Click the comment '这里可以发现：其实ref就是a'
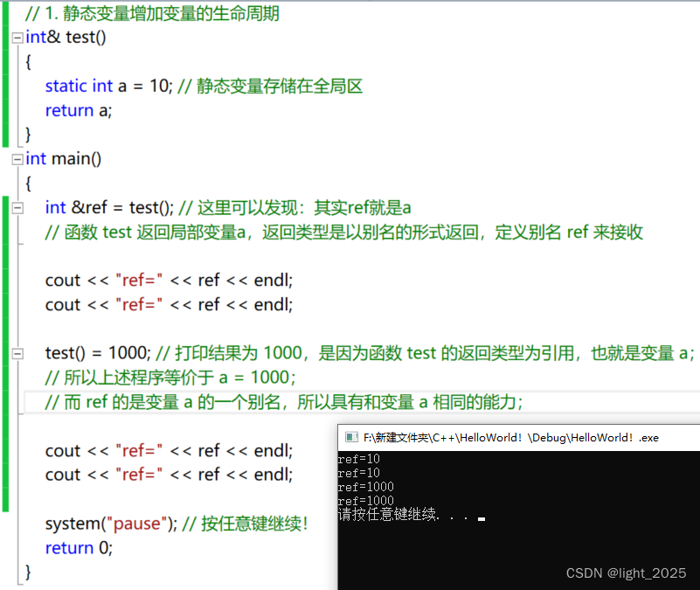This screenshot has height=590, width=700. pos(304,208)
